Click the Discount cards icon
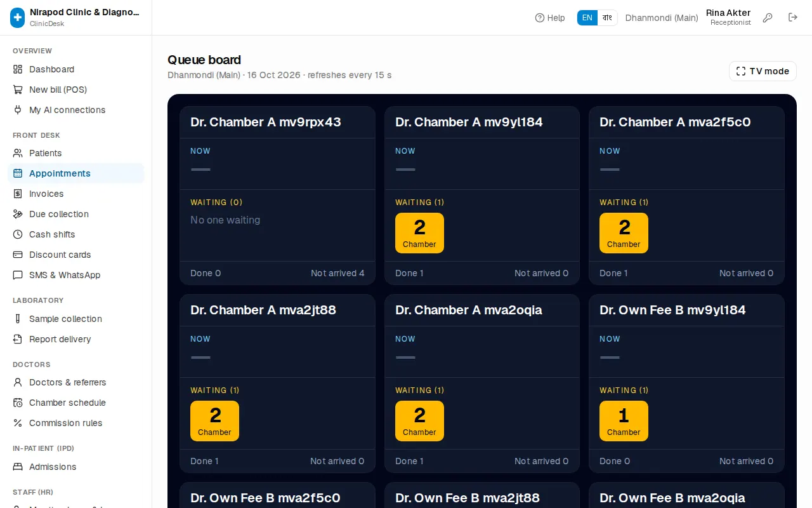This screenshot has height=508, width=812. 18,255
